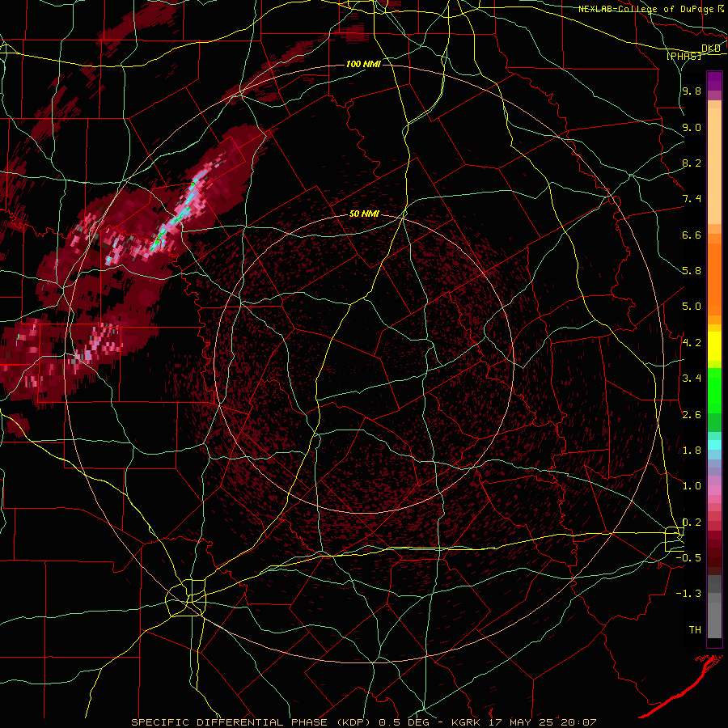Click the 20:07 timestamp in caption
728x728 pixels.
coord(578,722)
